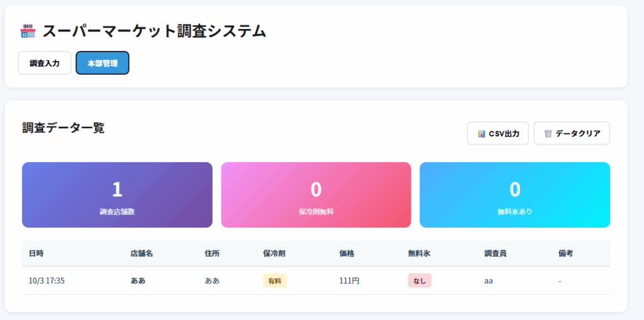
Task: Click the 保冷剤無料 pink stat card
Action: (x=316, y=195)
